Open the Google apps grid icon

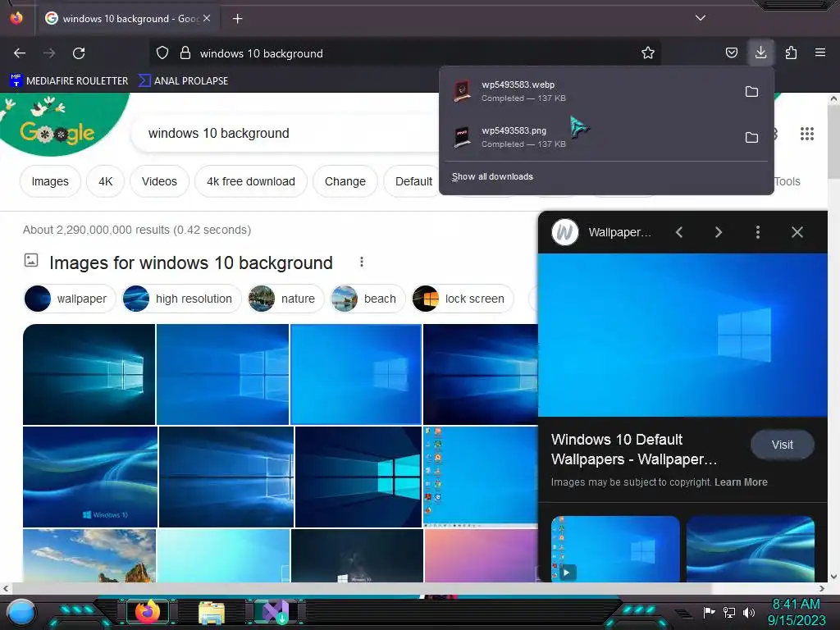pos(807,134)
